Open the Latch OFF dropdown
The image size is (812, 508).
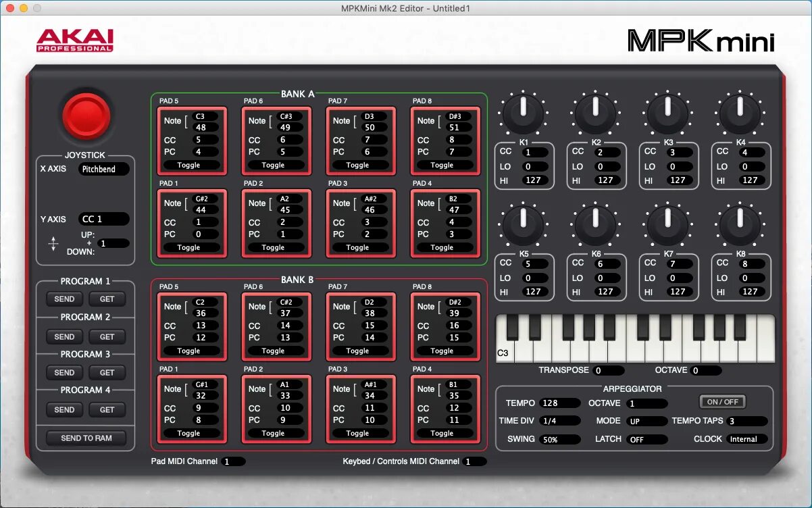(x=647, y=439)
